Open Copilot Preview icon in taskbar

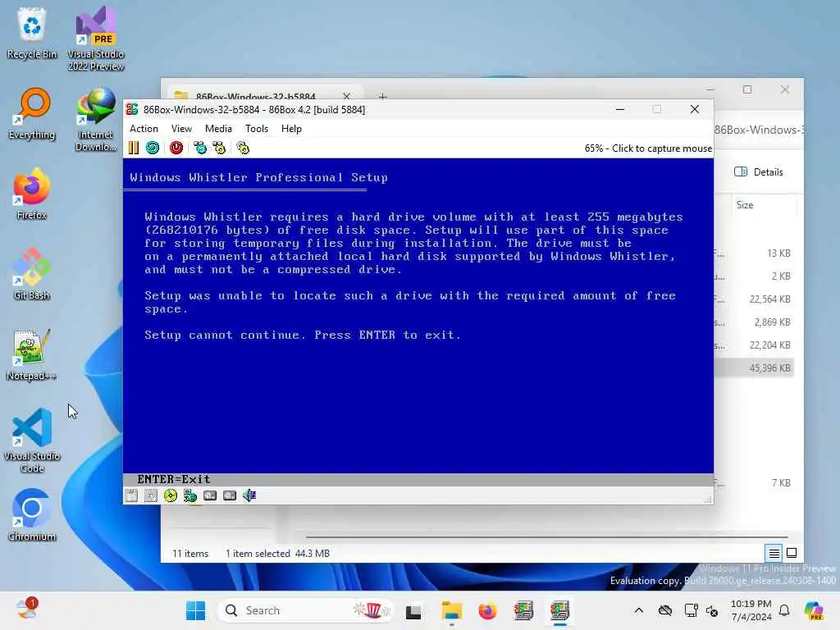tap(814, 610)
